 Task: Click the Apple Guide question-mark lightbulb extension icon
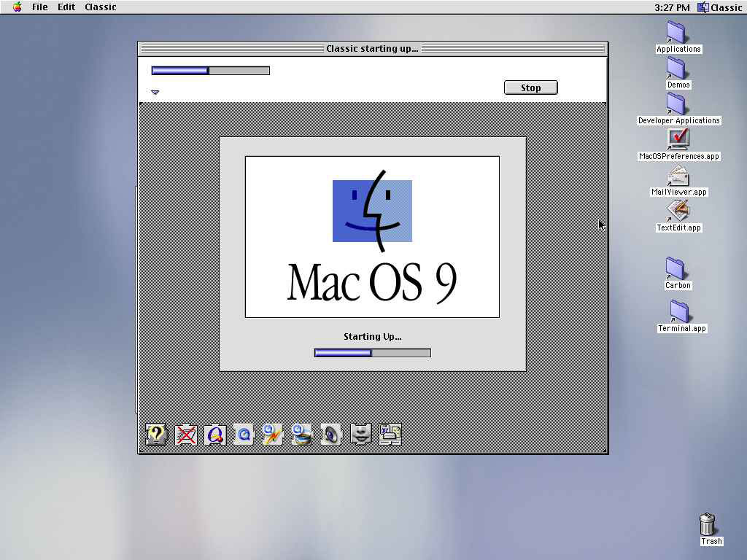156,435
